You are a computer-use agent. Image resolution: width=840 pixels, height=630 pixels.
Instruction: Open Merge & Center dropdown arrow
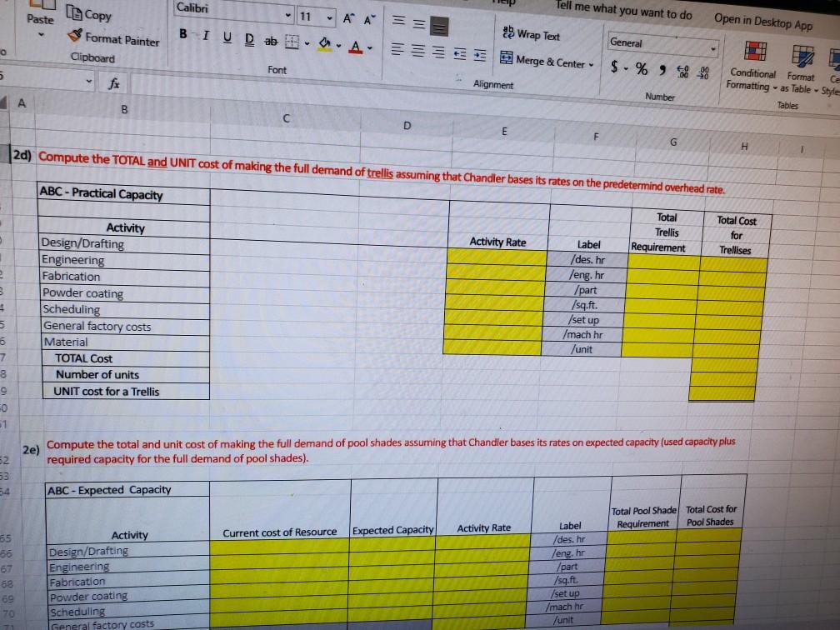point(592,65)
